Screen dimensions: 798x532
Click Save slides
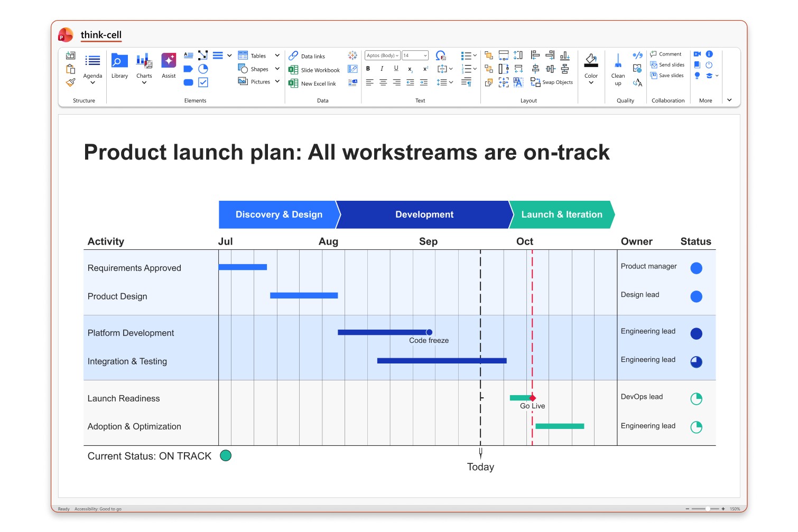click(667, 75)
